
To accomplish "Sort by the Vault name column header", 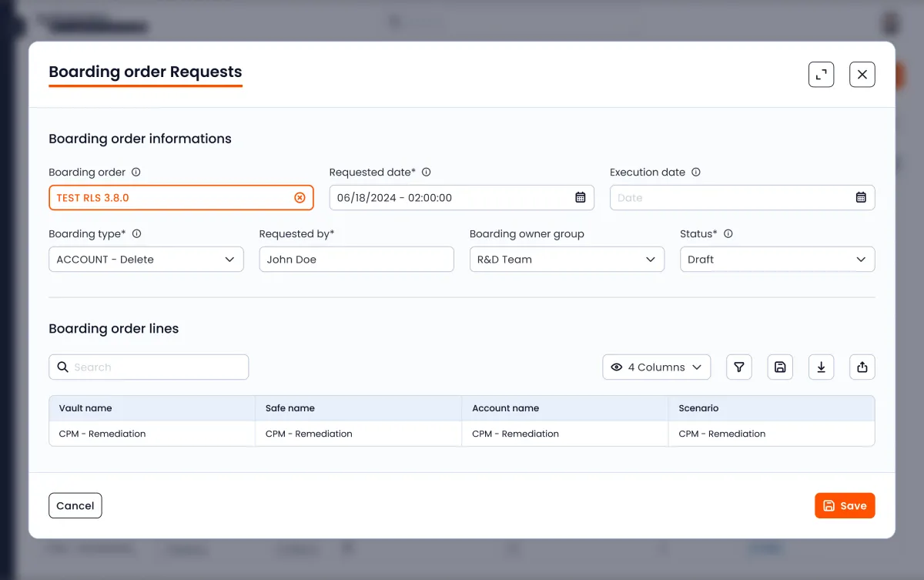I will (x=85, y=408).
